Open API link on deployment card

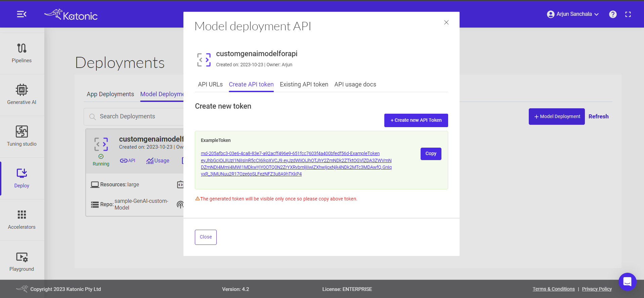[128, 160]
